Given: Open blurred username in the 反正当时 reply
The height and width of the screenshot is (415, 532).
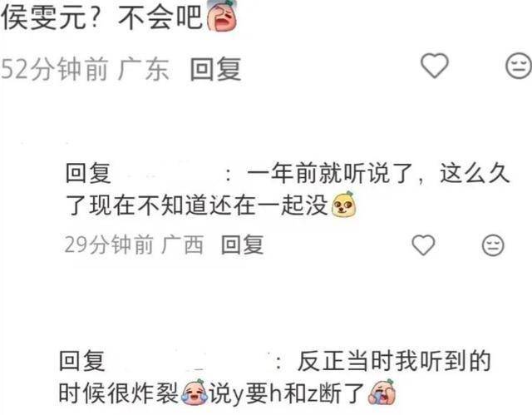Looking at the screenshot, I should click(190, 362).
